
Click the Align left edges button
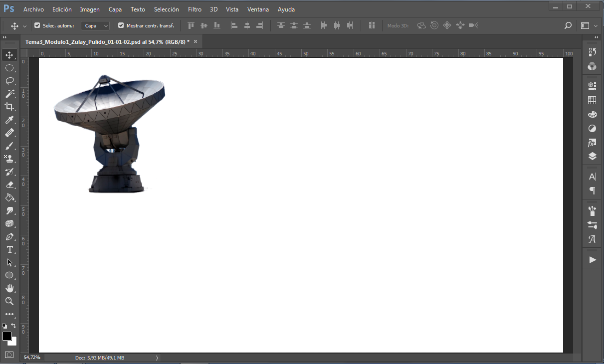pyautogui.click(x=234, y=25)
